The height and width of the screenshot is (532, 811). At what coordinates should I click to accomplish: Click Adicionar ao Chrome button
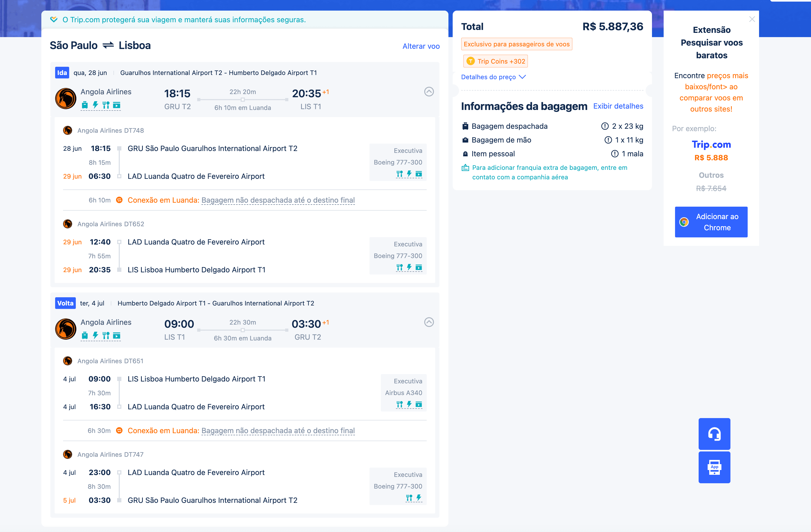click(x=711, y=222)
